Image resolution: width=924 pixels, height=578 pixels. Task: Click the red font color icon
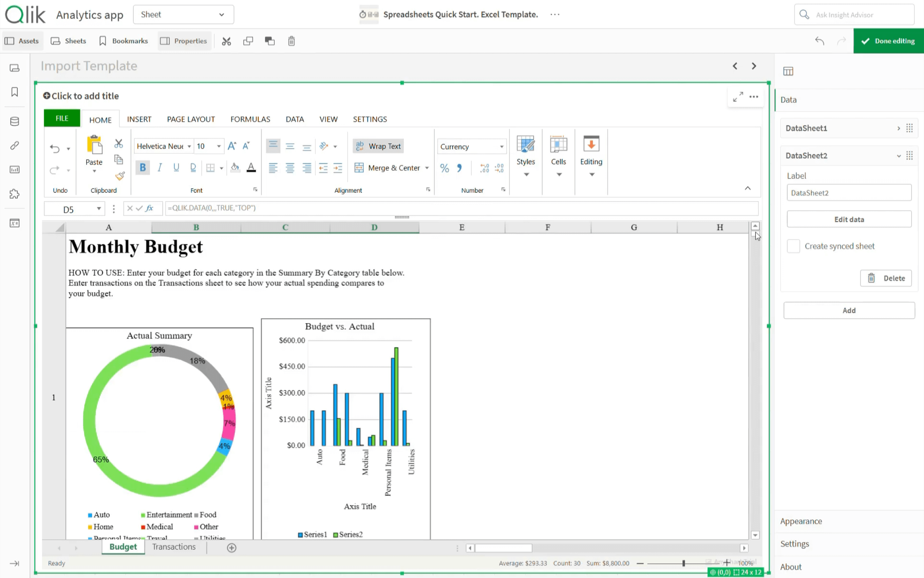pyautogui.click(x=251, y=167)
